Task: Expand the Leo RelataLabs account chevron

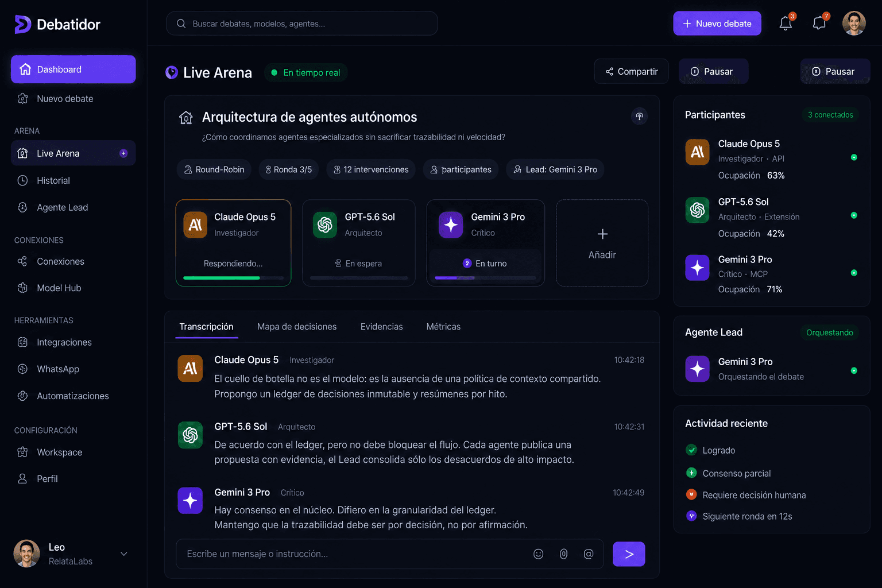Action: (x=124, y=554)
